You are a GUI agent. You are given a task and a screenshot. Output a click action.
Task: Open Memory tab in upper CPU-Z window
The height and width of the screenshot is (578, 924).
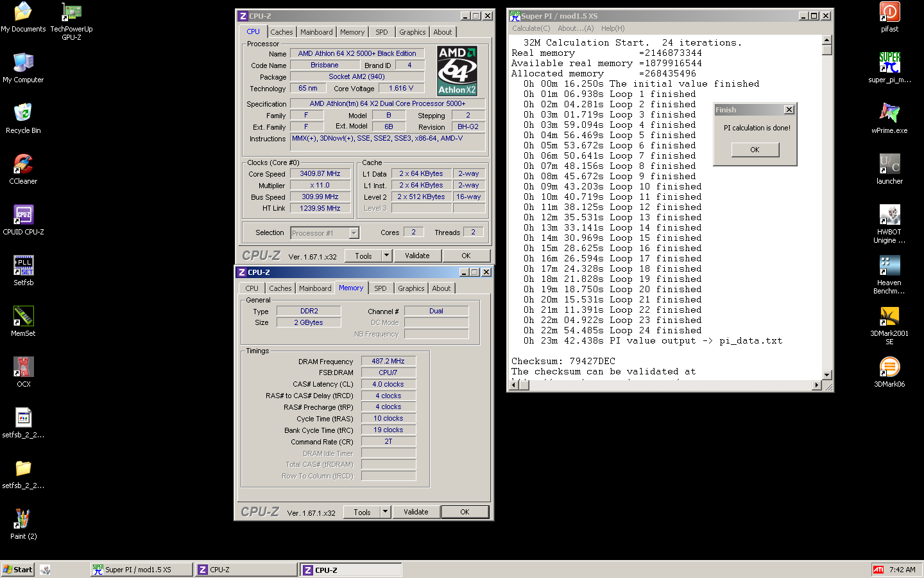(x=352, y=32)
